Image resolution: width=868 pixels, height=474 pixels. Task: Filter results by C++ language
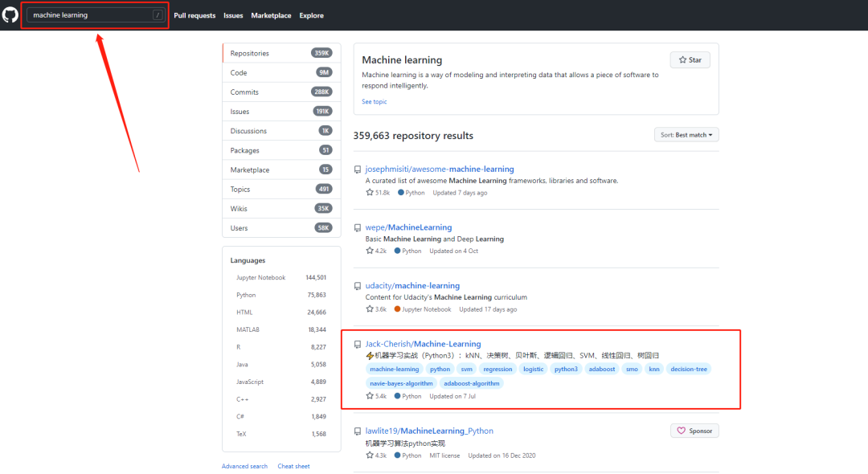point(281,399)
